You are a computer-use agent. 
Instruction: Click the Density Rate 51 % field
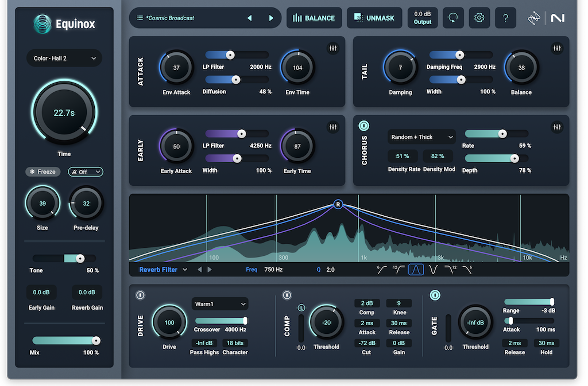(x=403, y=156)
